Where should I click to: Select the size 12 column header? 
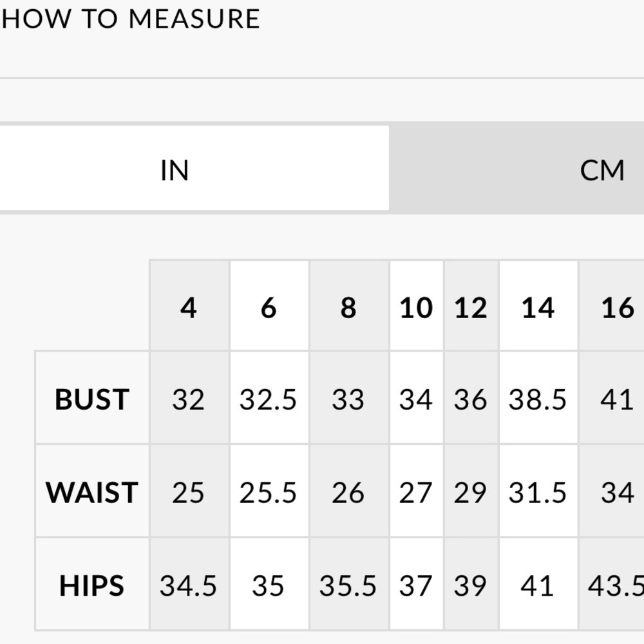(x=471, y=305)
